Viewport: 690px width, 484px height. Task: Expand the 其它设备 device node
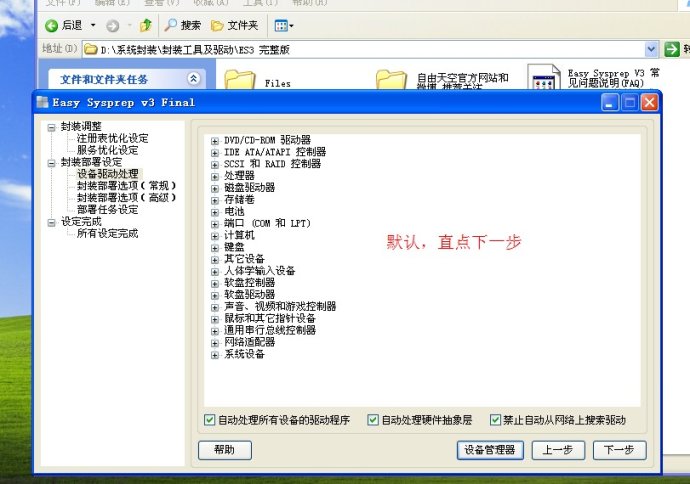[x=215, y=260]
